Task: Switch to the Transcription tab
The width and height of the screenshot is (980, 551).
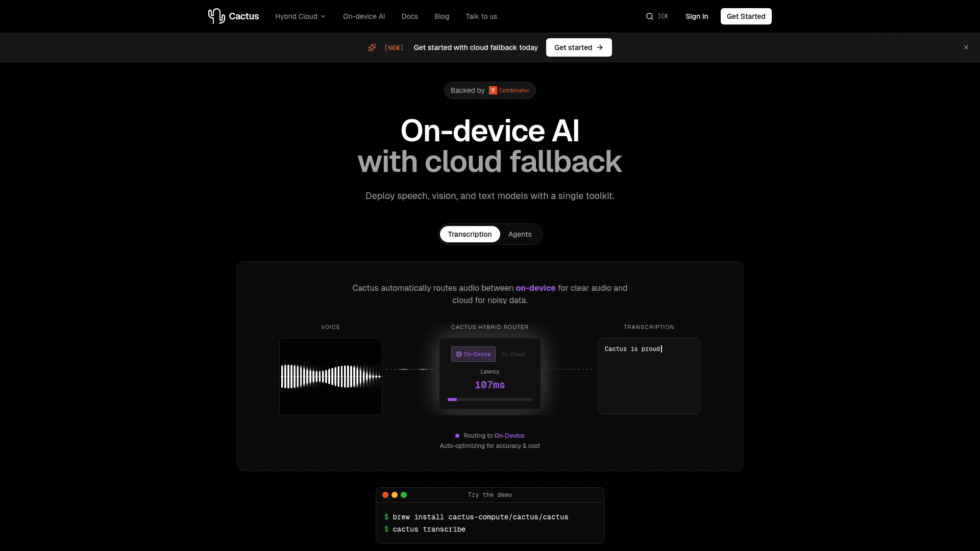Action: coord(470,234)
